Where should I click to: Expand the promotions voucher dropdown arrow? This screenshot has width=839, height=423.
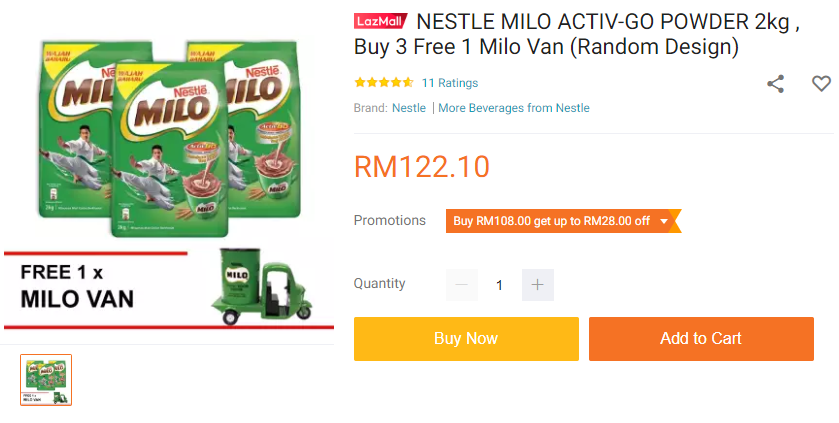(664, 221)
